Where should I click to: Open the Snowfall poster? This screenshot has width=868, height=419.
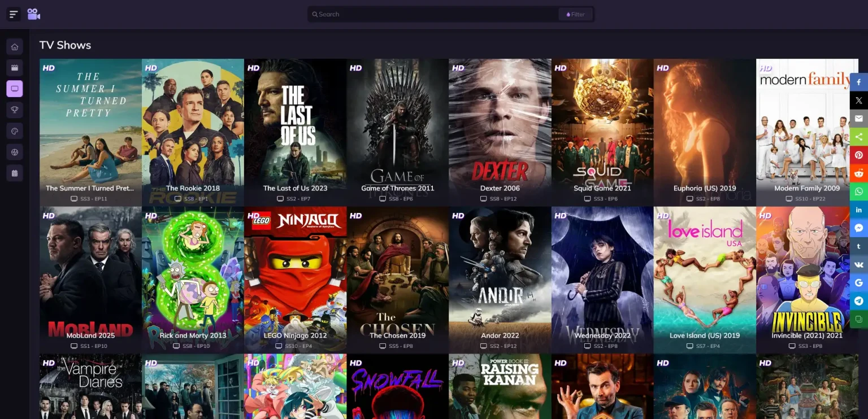[x=398, y=386]
